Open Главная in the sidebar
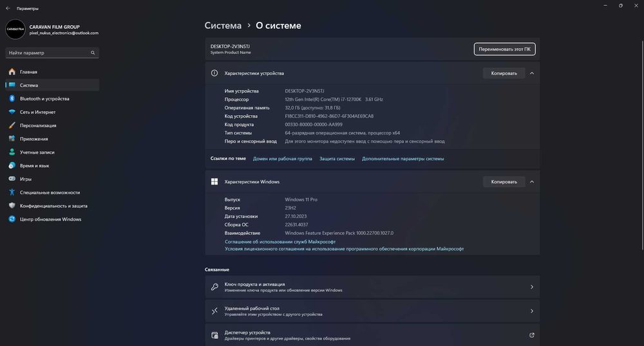Image resolution: width=644 pixels, height=346 pixels. (52, 72)
